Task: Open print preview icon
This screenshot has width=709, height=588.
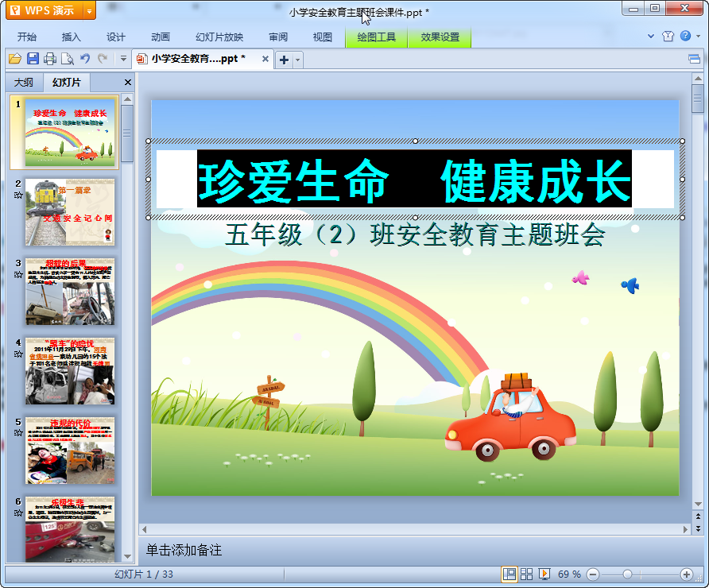Action: 68,59
